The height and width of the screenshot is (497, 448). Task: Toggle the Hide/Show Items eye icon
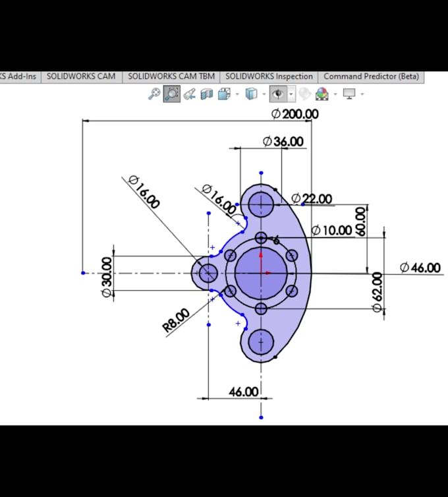pos(278,94)
